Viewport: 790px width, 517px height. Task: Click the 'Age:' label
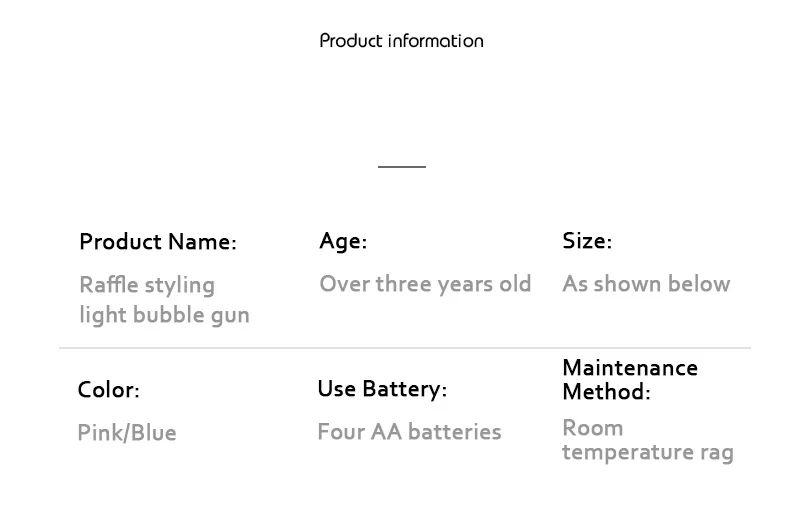(x=343, y=241)
